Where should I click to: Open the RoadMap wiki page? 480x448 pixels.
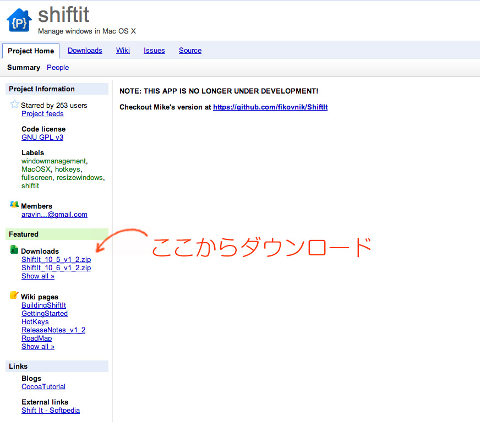pyautogui.click(x=37, y=338)
